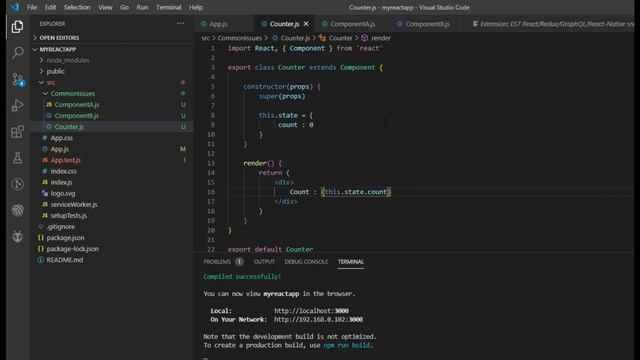Open the Selection menu
640x360 pixels.
coord(77,7)
